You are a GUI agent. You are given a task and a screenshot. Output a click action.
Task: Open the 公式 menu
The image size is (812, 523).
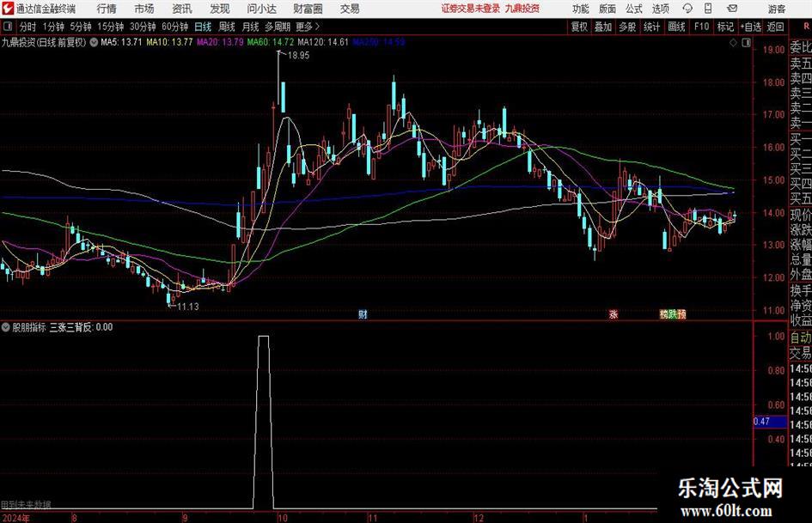[x=634, y=9]
